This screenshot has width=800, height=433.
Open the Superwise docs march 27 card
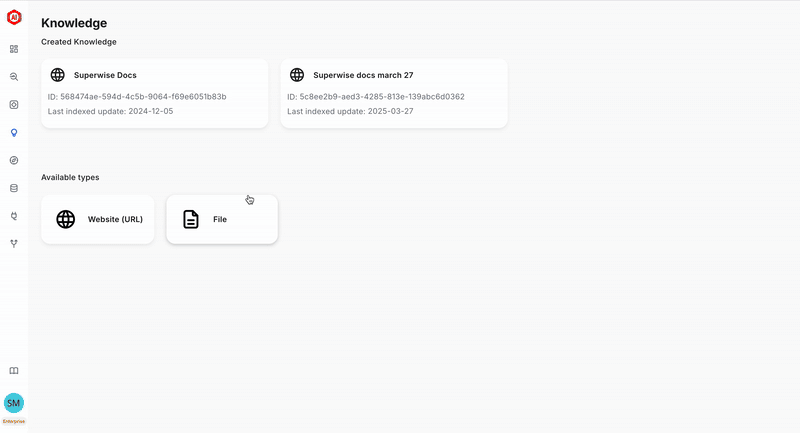(394, 93)
